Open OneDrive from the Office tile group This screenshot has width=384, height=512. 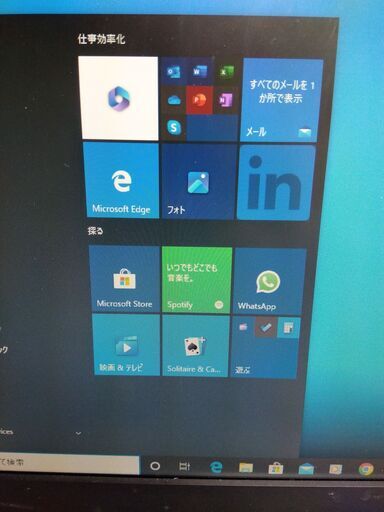pyautogui.click(x=174, y=99)
